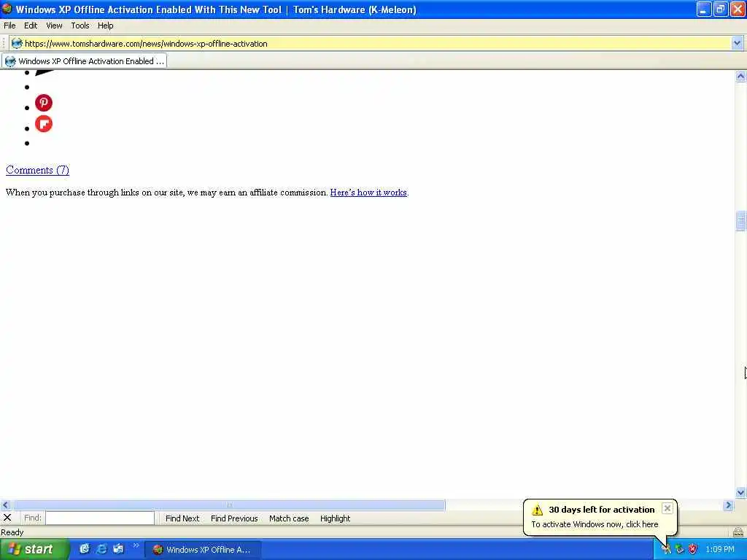Close the activation reminder balloon
747x560 pixels.
tap(667, 508)
